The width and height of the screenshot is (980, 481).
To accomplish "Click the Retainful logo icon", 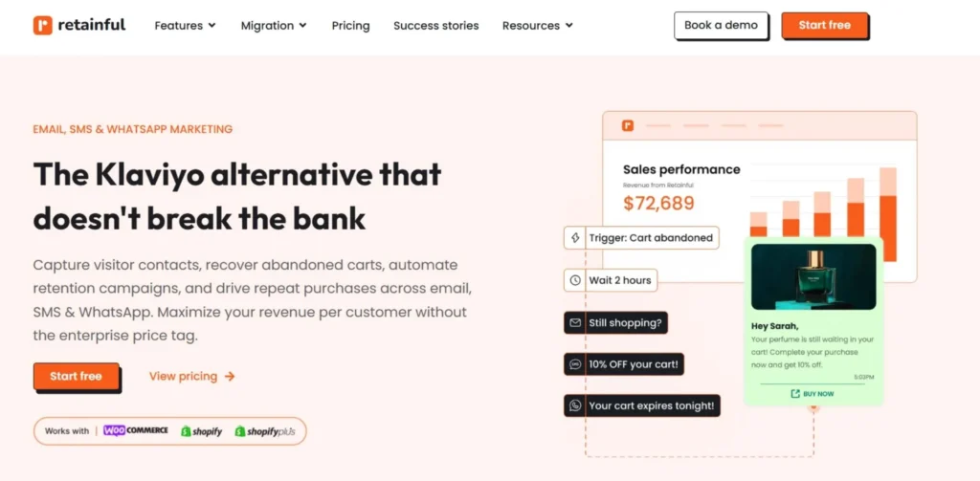I will 42,25.
